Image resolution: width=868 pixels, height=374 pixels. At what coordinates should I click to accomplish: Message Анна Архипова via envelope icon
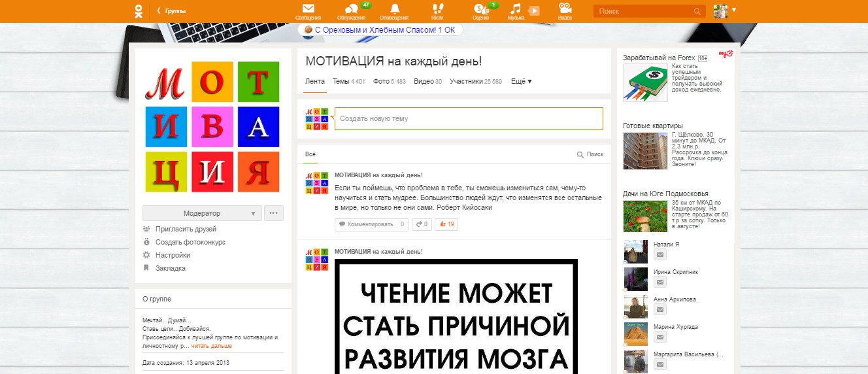point(660,310)
